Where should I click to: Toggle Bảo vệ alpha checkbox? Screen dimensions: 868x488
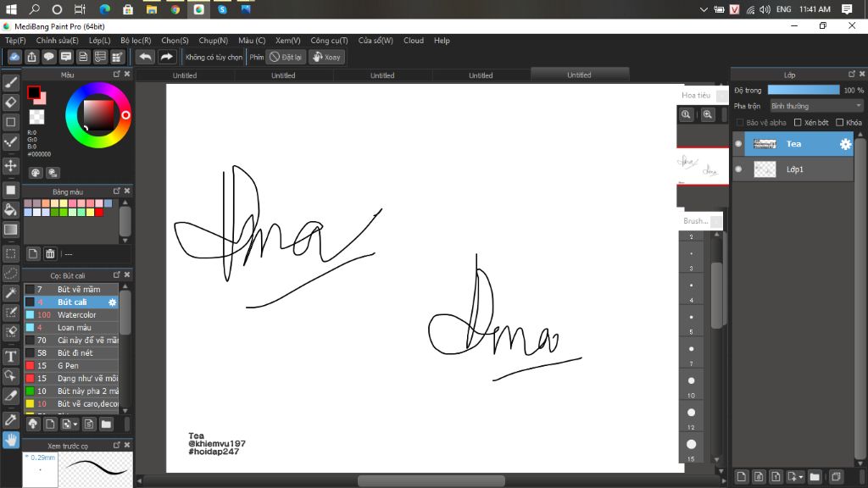[x=740, y=122]
